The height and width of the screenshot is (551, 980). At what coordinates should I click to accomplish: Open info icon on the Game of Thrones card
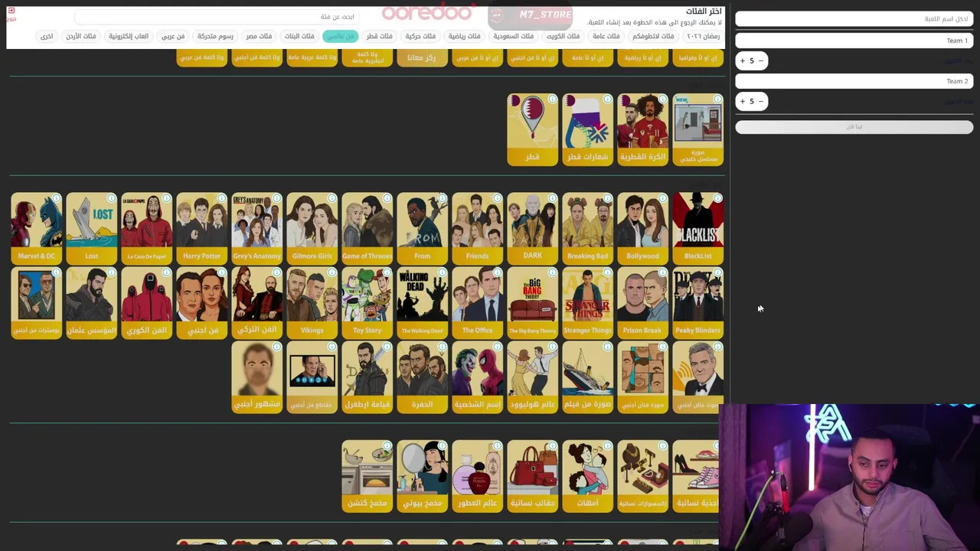387,198
